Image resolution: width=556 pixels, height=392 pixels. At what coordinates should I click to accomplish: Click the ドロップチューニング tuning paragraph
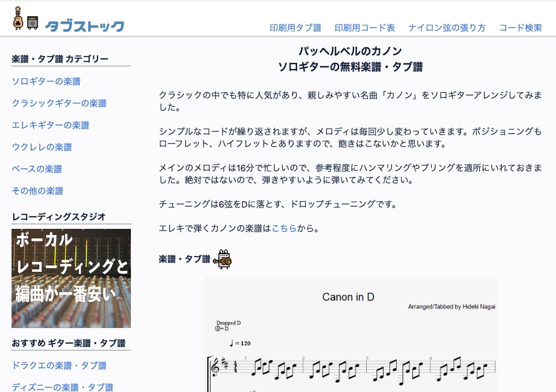(x=278, y=204)
